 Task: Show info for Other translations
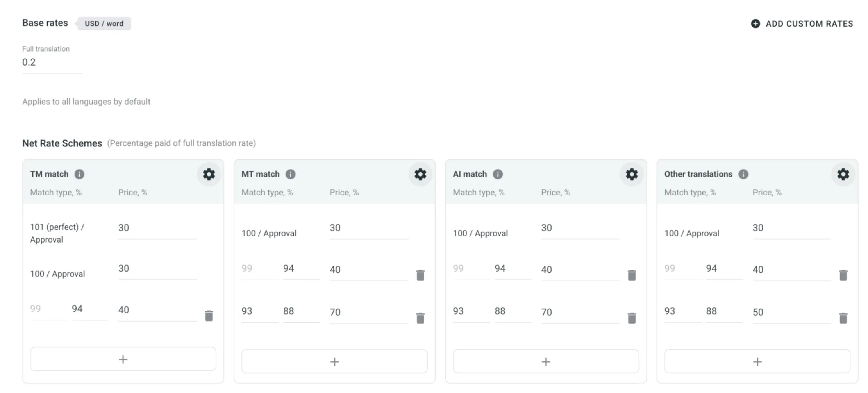(743, 174)
